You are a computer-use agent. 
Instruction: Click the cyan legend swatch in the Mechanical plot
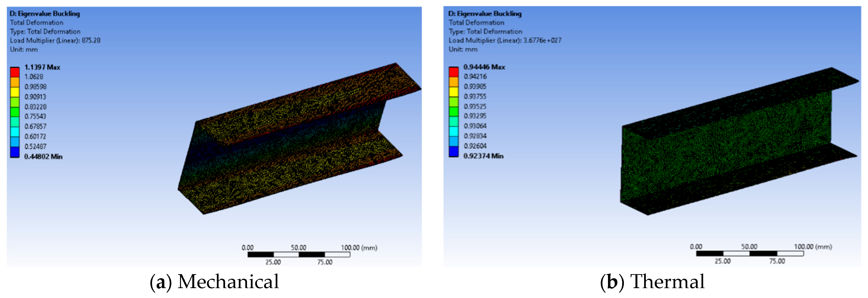pos(14,132)
